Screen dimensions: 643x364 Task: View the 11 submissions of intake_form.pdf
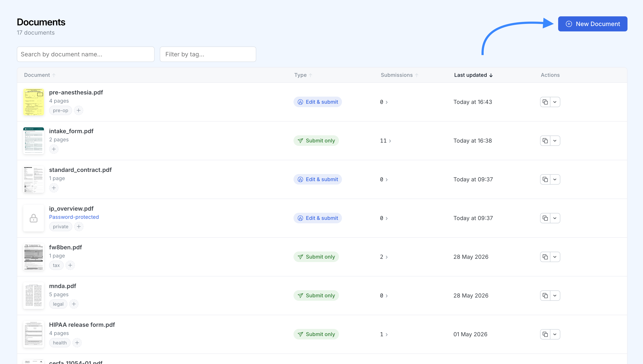pyautogui.click(x=385, y=141)
